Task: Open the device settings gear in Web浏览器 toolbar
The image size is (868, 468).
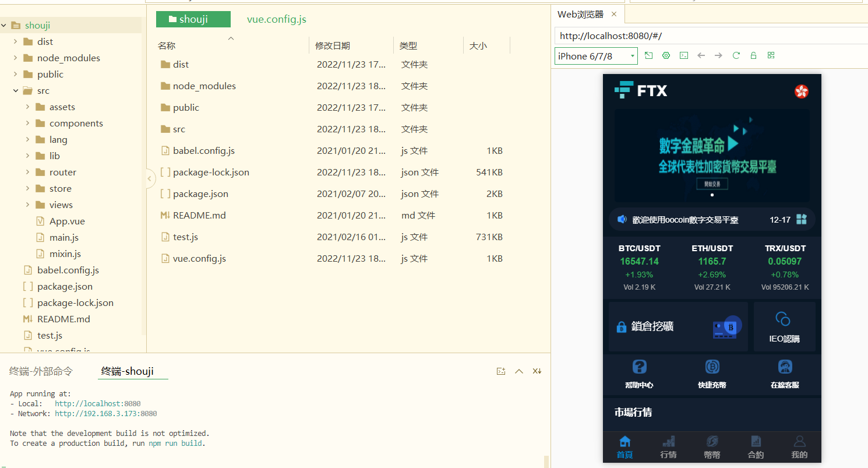Action: coord(666,55)
